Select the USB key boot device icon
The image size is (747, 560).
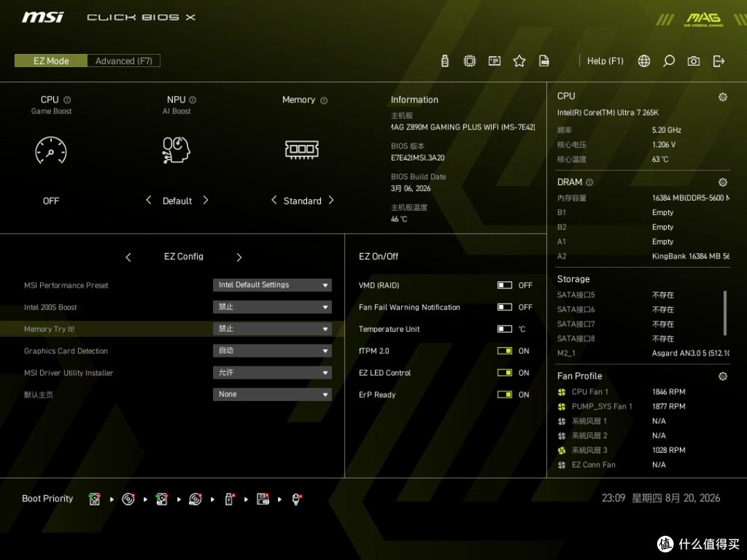click(229, 499)
